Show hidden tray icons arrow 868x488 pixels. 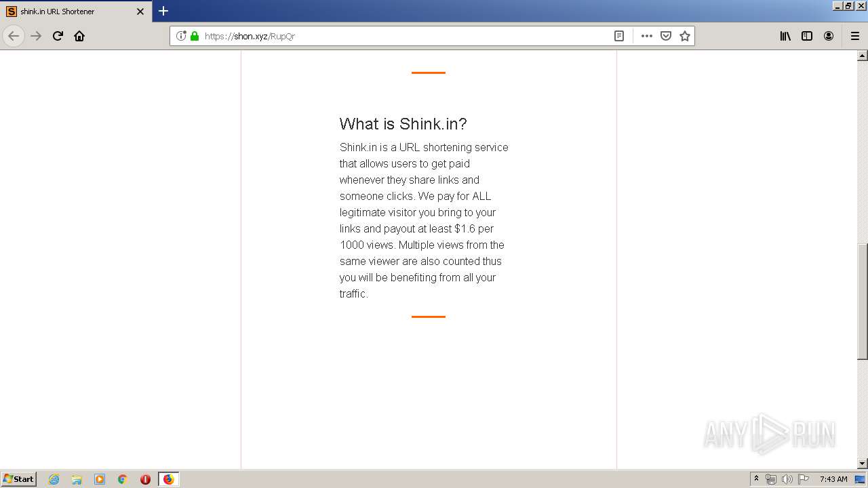click(756, 479)
